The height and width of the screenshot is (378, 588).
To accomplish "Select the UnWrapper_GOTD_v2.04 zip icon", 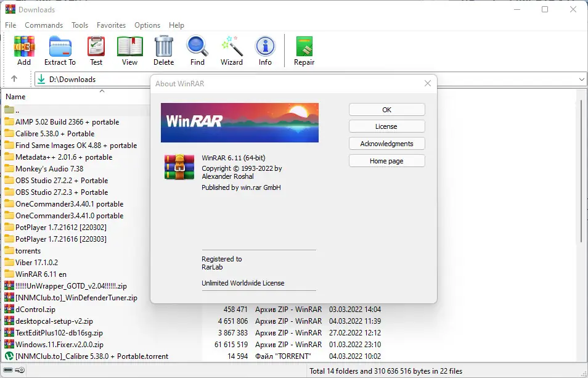I will (x=9, y=286).
